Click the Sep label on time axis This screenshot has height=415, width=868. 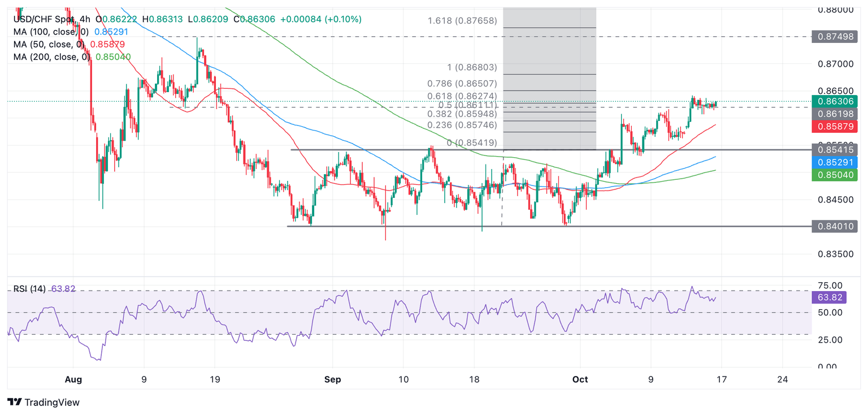pyautogui.click(x=332, y=379)
